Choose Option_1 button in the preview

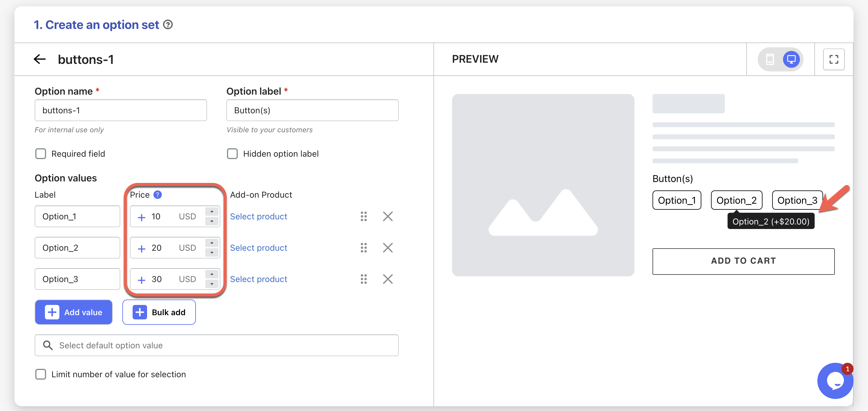pyautogui.click(x=676, y=200)
